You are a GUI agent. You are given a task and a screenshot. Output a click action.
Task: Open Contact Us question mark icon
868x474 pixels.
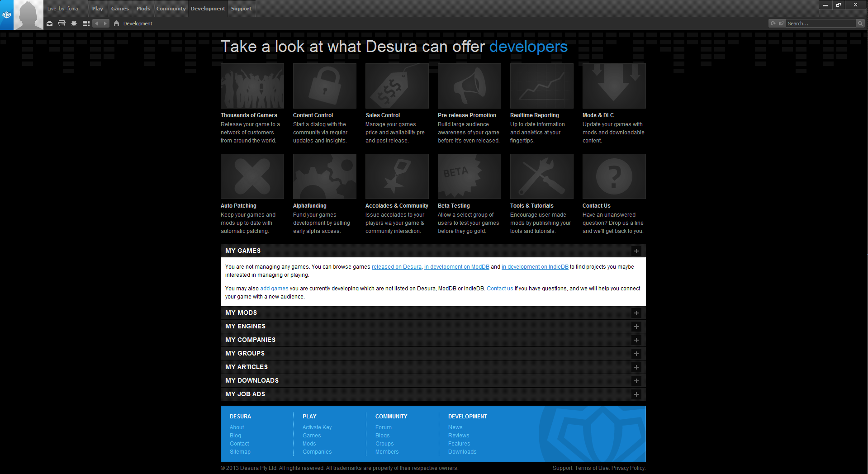(x=614, y=176)
